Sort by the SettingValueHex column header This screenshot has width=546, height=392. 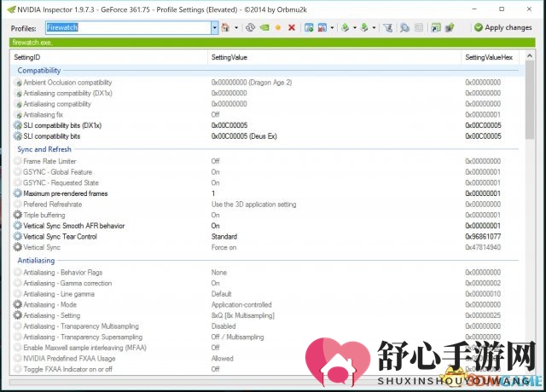click(490, 57)
